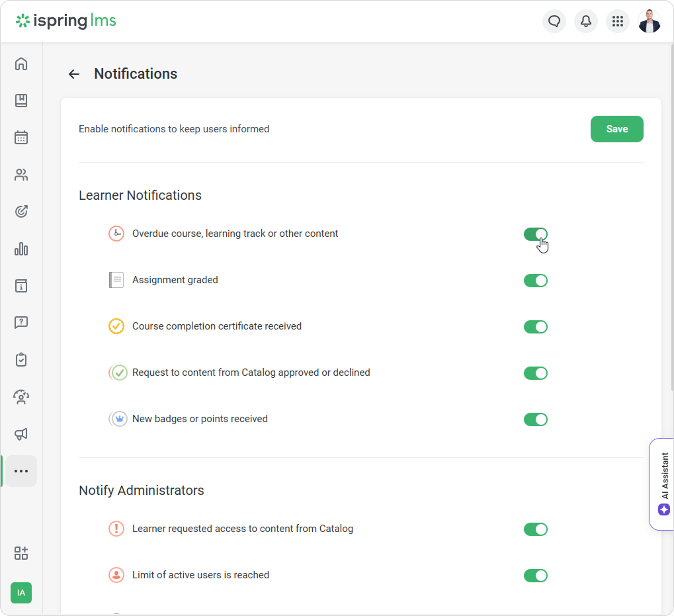The width and height of the screenshot is (674, 616).
Task: Open the add apps grid-plus icon
Action: point(21,552)
